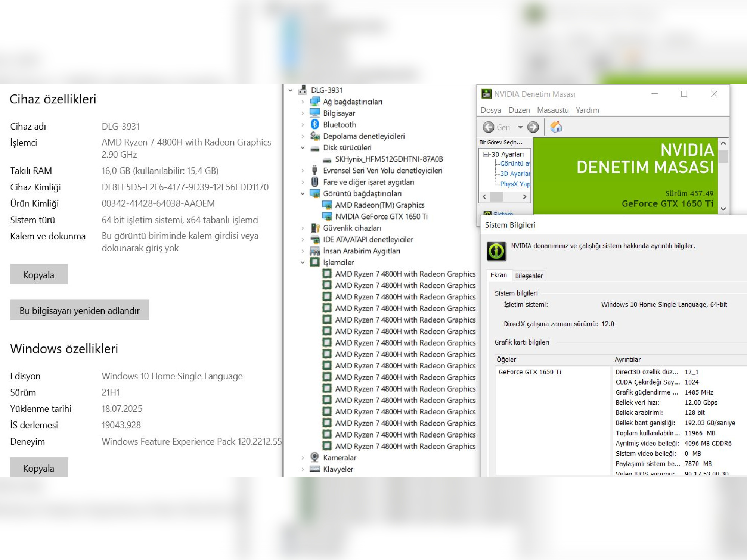Collapse the İşlemciler node
747x560 pixels.
point(303,262)
